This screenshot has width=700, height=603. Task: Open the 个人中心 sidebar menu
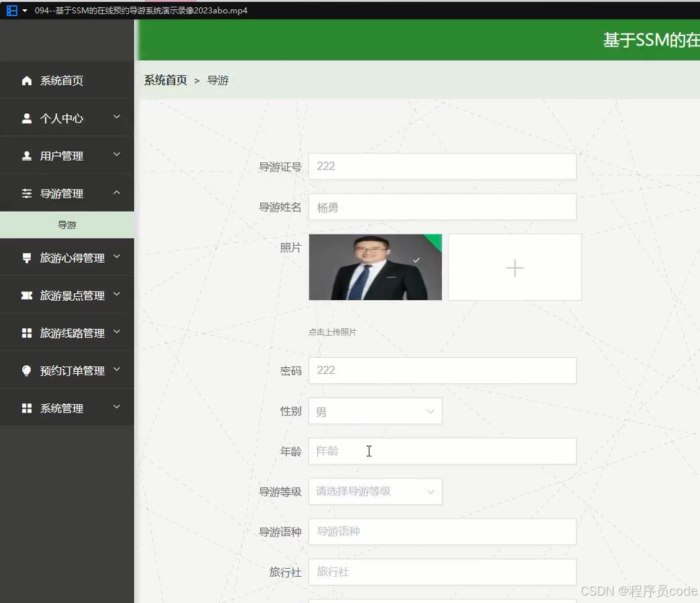click(67, 118)
